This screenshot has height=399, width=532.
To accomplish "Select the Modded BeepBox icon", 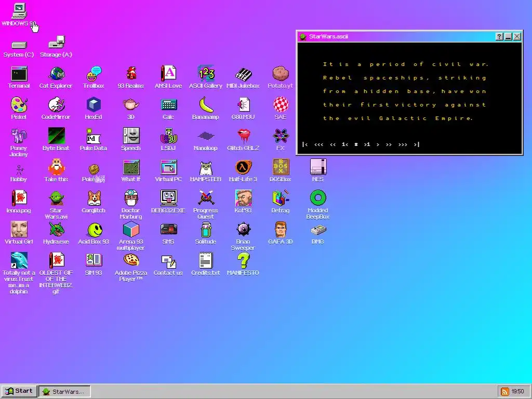I will (x=318, y=205).
